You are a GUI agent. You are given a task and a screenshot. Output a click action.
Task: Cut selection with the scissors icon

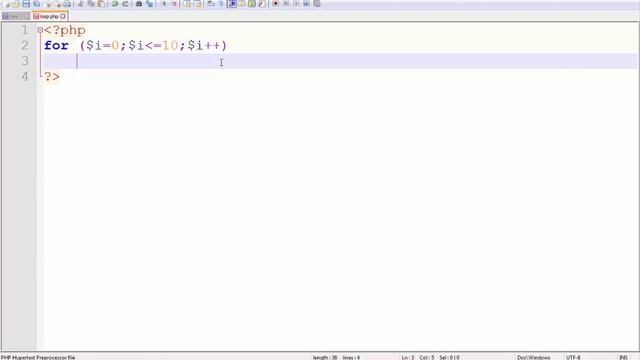[x=80, y=4]
